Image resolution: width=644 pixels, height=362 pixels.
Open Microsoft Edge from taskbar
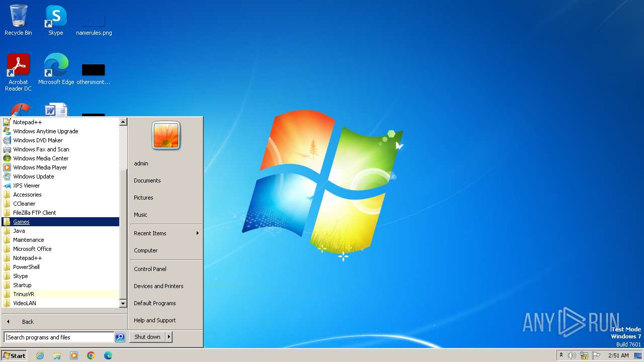coord(108,355)
